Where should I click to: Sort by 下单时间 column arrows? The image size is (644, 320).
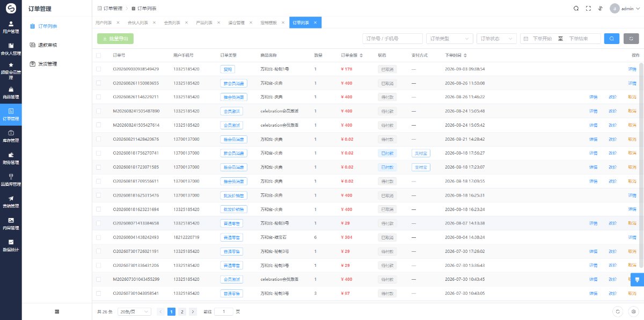tap(466, 55)
